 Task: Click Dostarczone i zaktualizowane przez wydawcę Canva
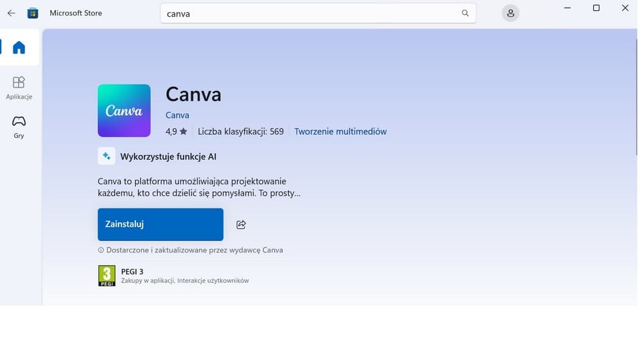point(194,250)
